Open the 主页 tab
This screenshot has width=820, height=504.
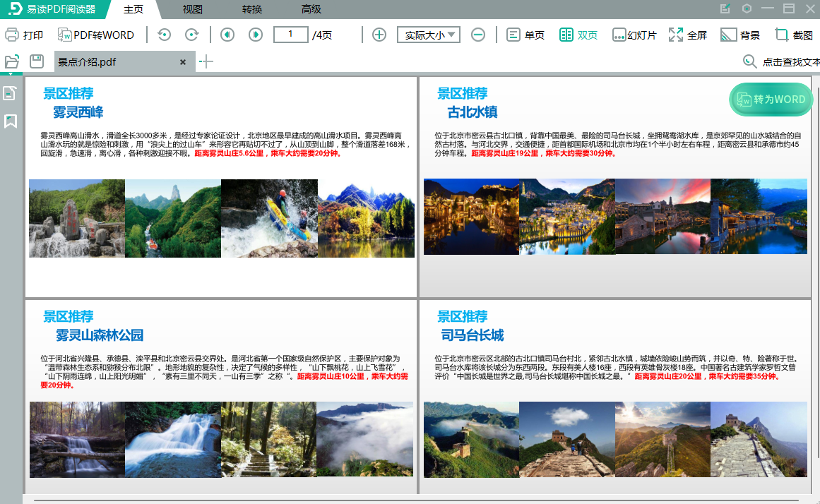[133, 9]
